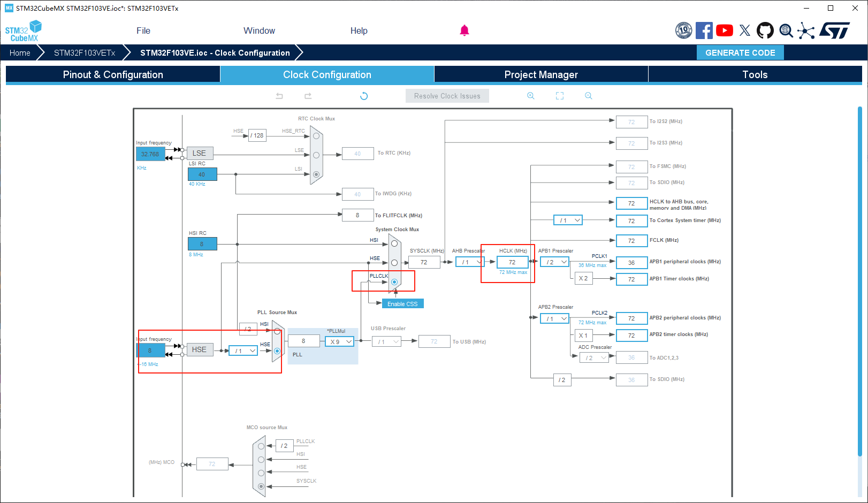Zoom out on the clock diagram
The height and width of the screenshot is (503, 868).
point(589,96)
